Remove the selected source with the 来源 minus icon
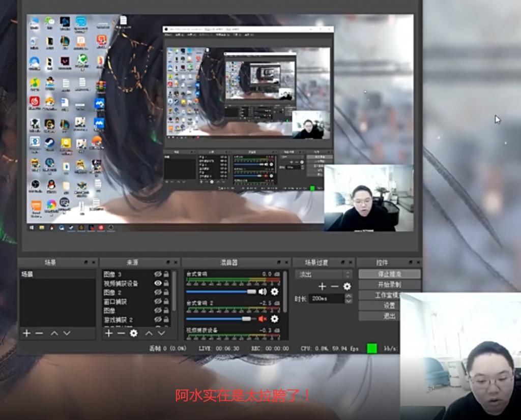 121,333
